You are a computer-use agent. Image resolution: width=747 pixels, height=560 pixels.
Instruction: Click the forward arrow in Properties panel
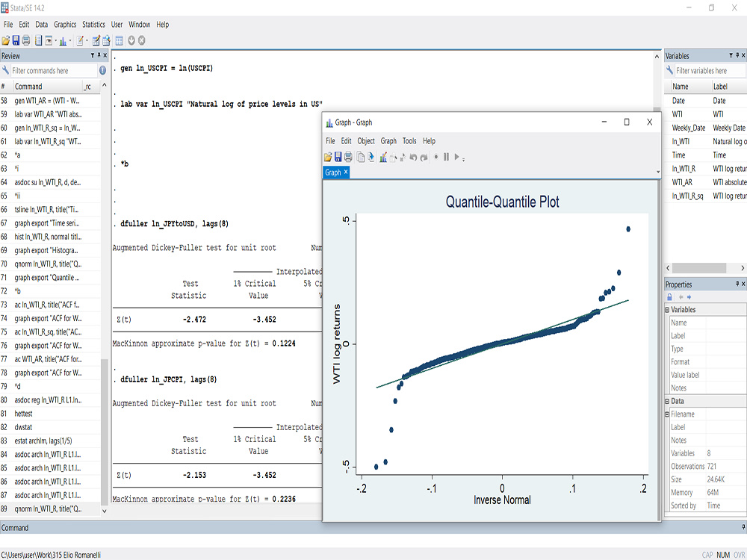click(689, 297)
